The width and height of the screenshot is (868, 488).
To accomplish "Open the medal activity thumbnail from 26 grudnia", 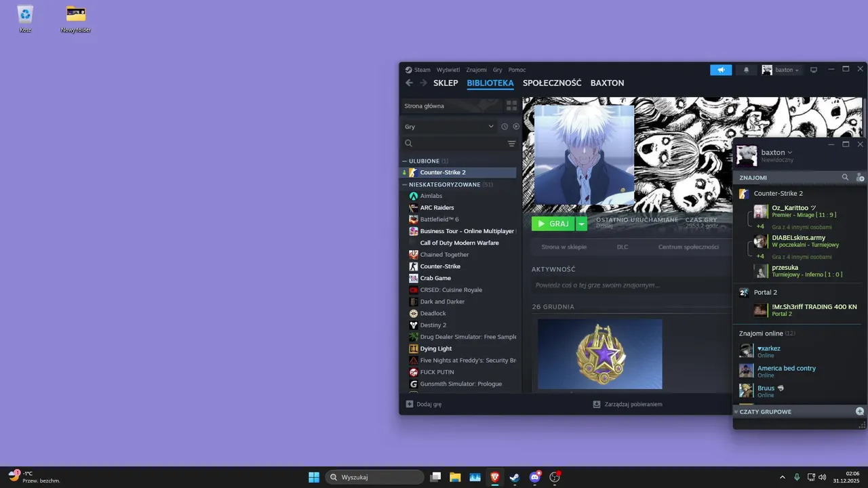I will coord(600,354).
